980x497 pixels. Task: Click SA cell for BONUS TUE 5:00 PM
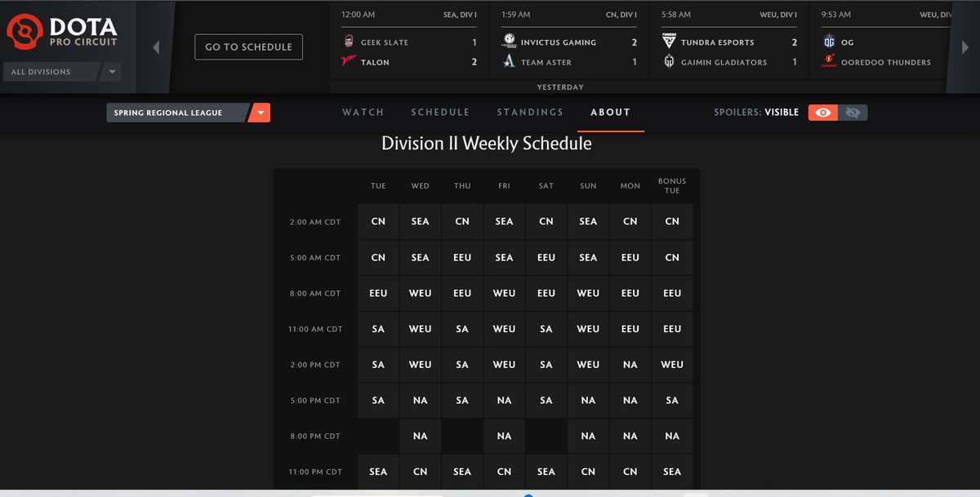coord(672,401)
